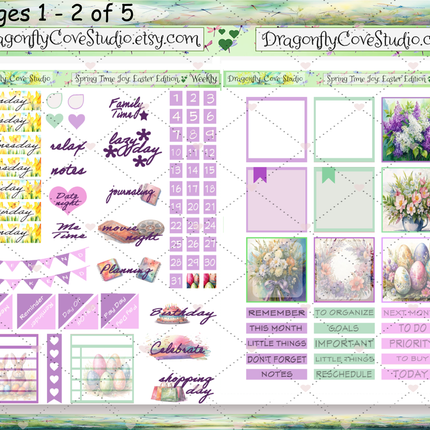The image size is (430, 430).
Task: Select the mint green heart sticker
Action: 54,120
